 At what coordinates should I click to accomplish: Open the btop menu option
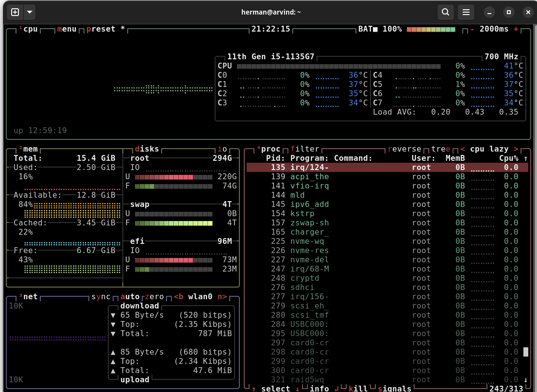(67, 29)
